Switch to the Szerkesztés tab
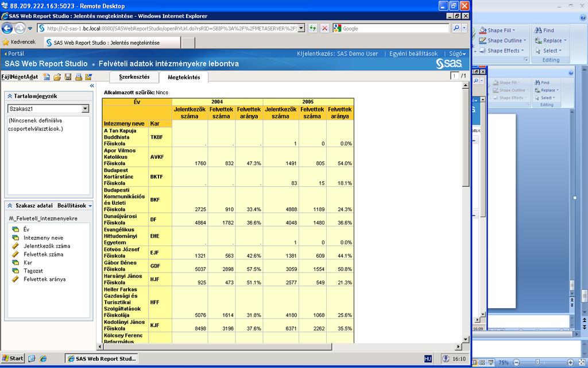This screenshot has width=588, height=368. tap(134, 77)
